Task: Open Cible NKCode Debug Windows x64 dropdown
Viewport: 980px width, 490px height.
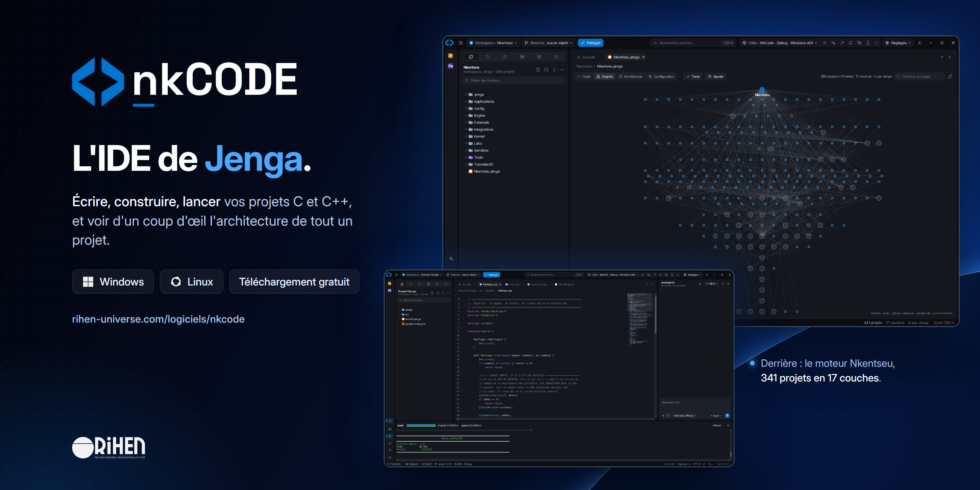Action: click(779, 43)
